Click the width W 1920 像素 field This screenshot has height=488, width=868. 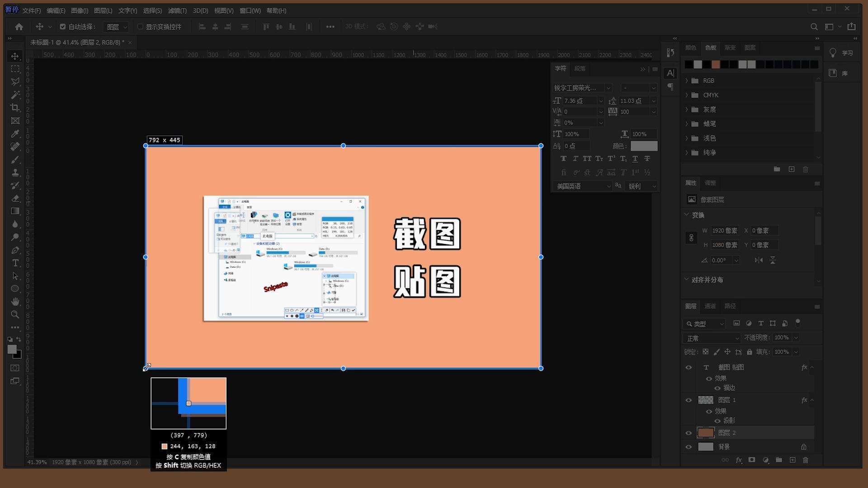(725, 230)
